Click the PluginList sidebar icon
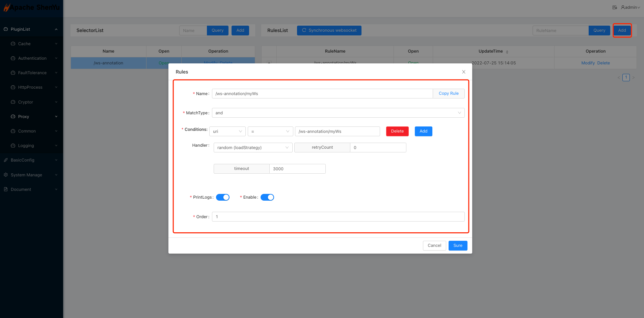The height and width of the screenshot is (318, 644). tap(6, 29)
